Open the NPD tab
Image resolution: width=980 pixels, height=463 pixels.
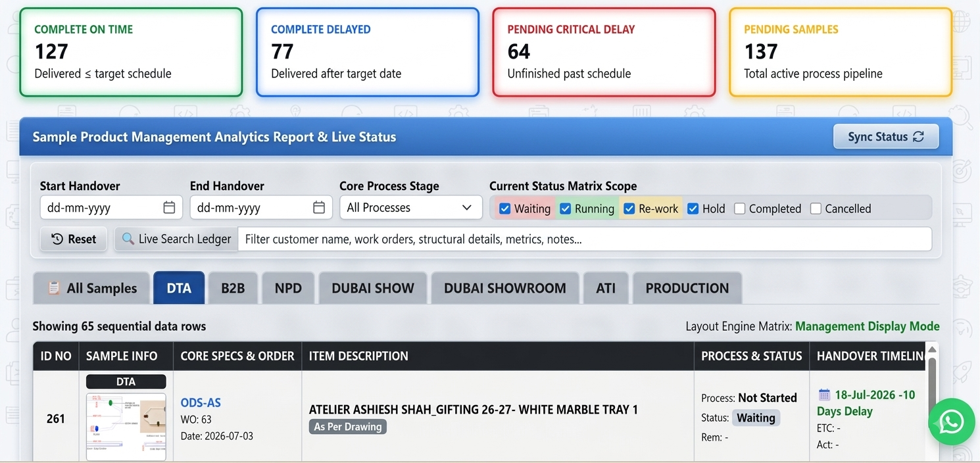[288, 288]
